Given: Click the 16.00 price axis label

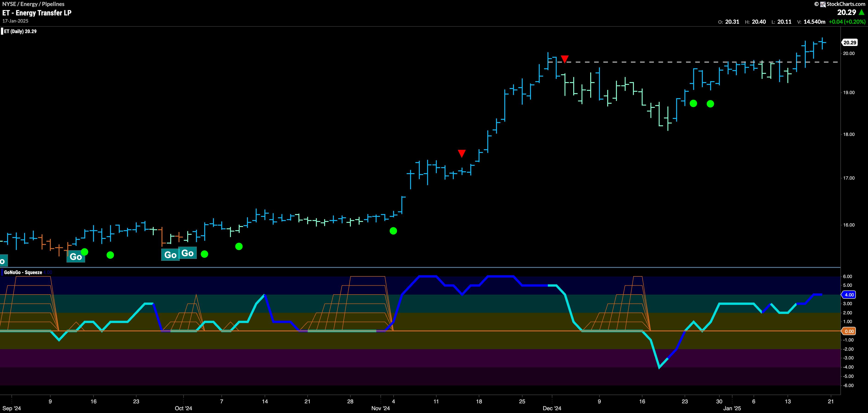Looking at the screenshot, I should pyautogui.click(x=849, y=225).
